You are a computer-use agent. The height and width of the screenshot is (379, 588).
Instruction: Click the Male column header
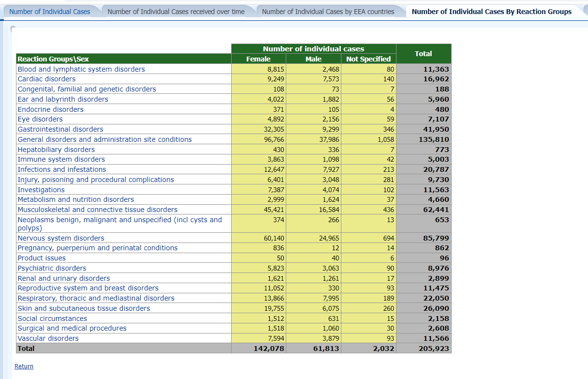point(313,59)
